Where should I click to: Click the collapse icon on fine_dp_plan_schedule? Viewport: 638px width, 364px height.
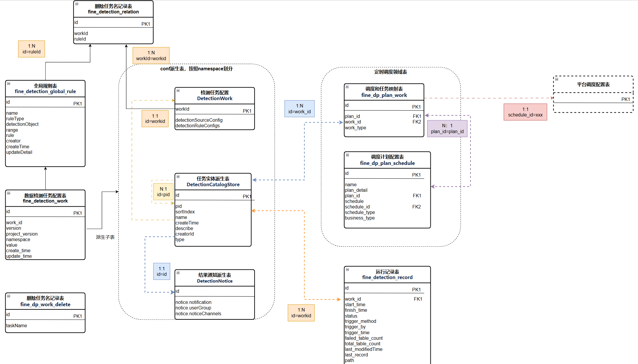(x=347, y=155)
